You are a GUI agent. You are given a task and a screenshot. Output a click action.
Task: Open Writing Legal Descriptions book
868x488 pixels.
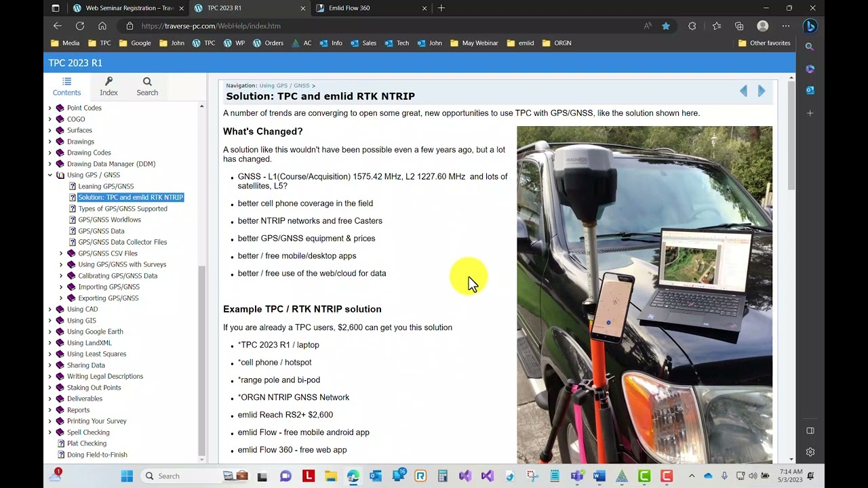point(105,376)
